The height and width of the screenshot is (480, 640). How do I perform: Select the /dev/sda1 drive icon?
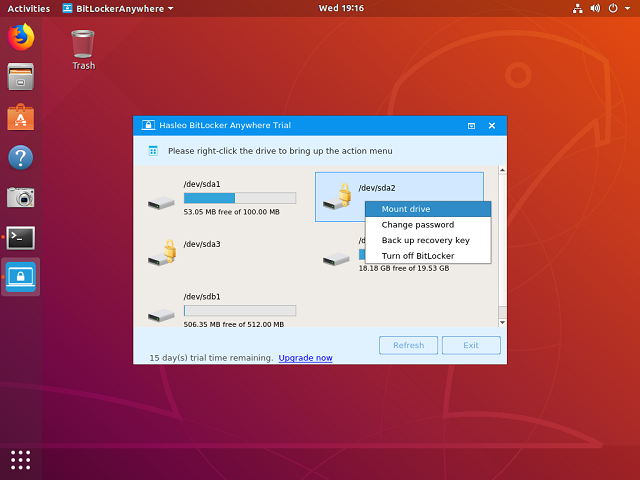(161, 203)
